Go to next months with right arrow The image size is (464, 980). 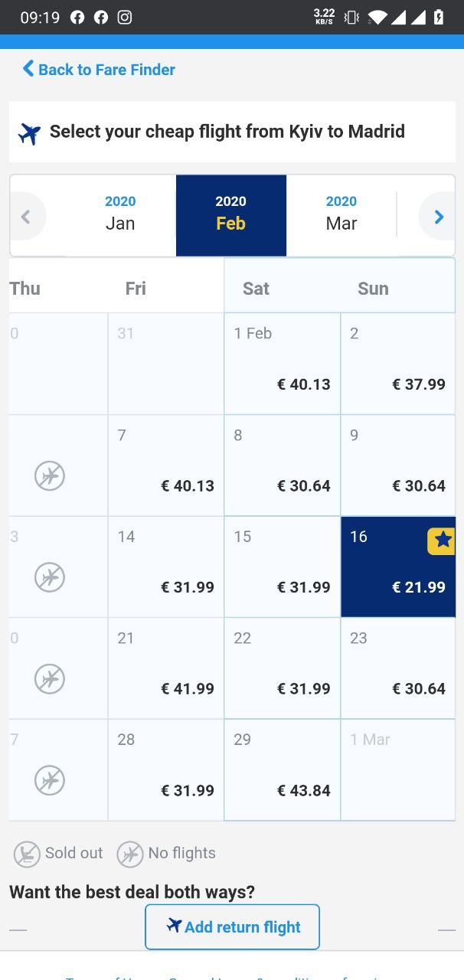click(x=437, y=217)
